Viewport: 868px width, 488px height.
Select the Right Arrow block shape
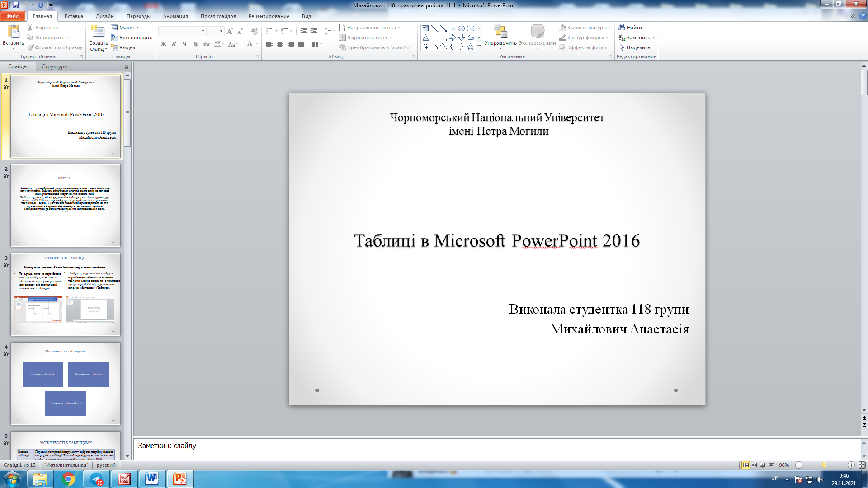(x=452, y=38)
